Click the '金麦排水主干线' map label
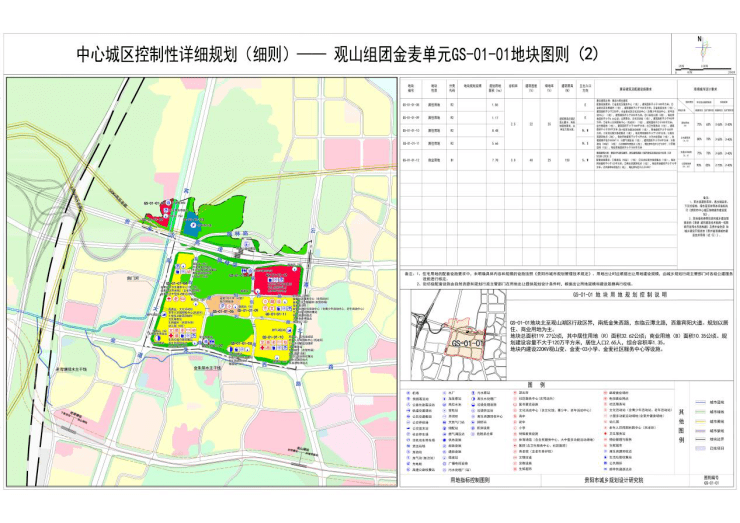The height and width of the screenshot is (523, 740). tap(208, 368)
